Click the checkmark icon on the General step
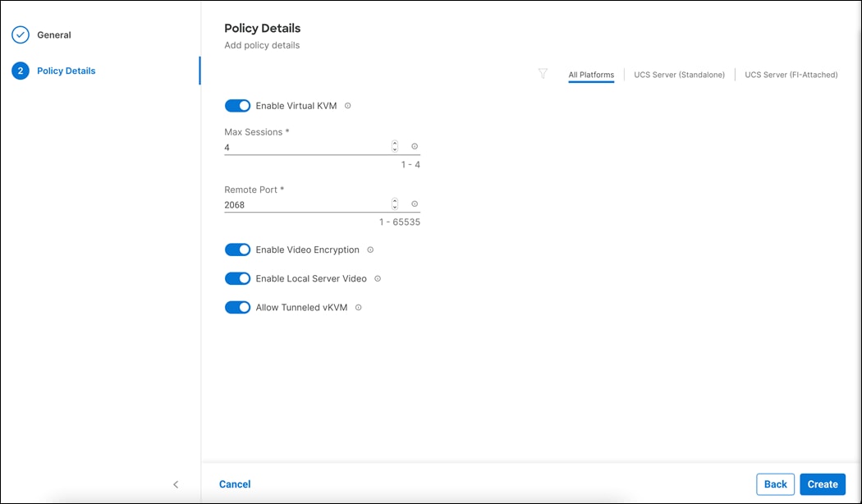Viewport: 862px width, 504px height. click(x=20, y=34)
